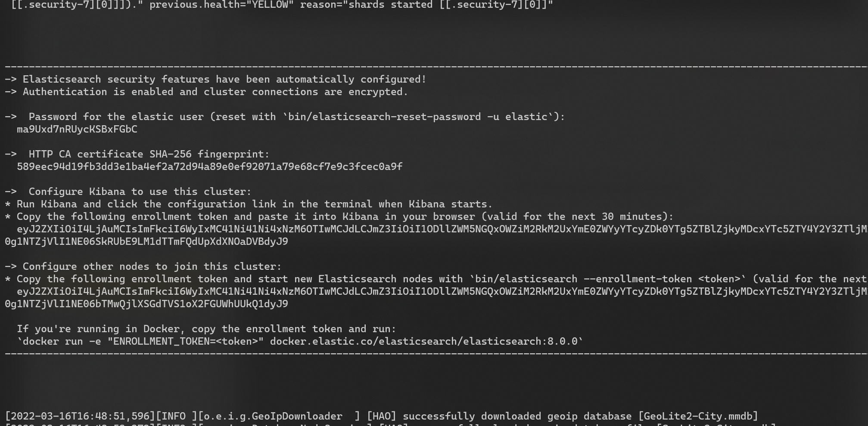Click the SHA-256 fingerprint hash value
The height and width of the screenshot is (426, 868).
[209, 167]
